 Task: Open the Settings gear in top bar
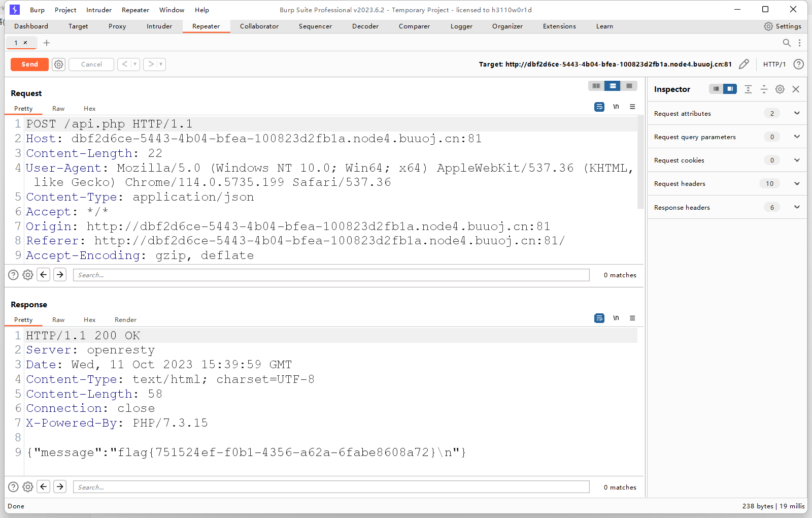pyautogui.click(x=783, y=26)
